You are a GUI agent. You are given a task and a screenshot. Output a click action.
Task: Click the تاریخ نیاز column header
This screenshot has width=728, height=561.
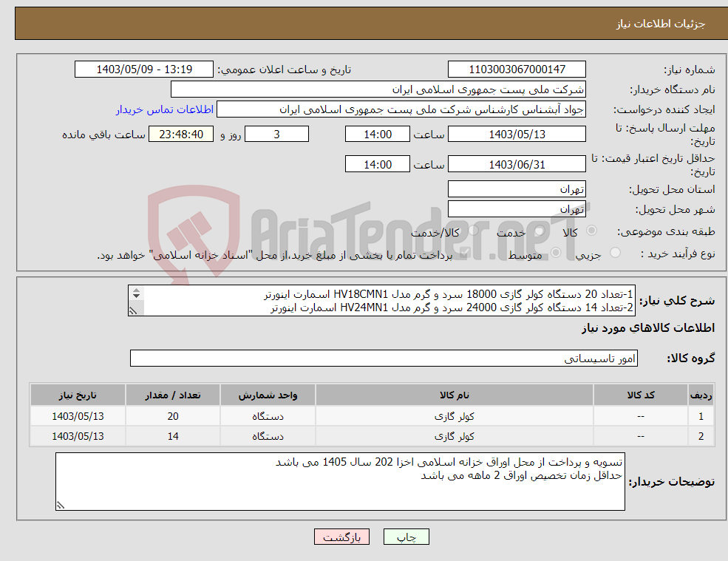point(78,395)
